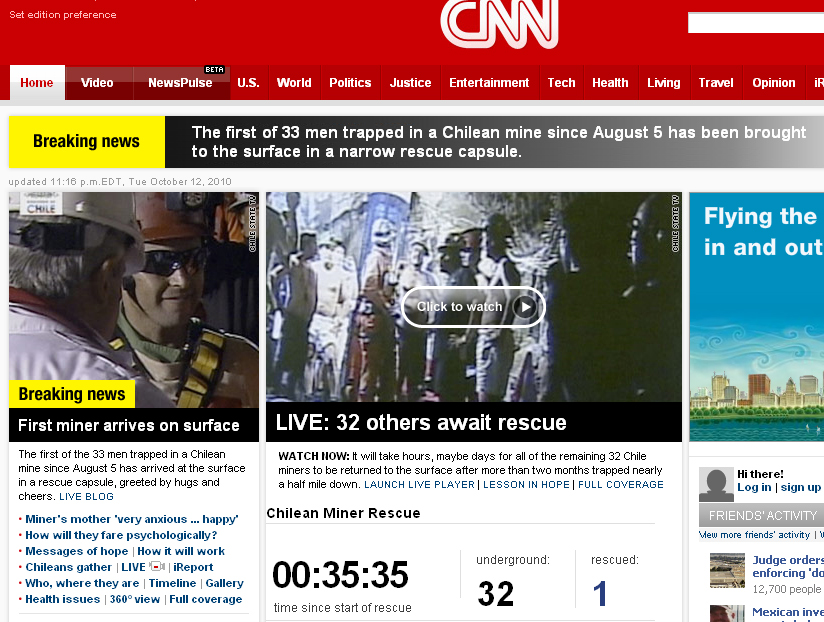Screen dimensions: 824x622
Task: Click the Breaking news banner headline
Action: tap(499, 142)
